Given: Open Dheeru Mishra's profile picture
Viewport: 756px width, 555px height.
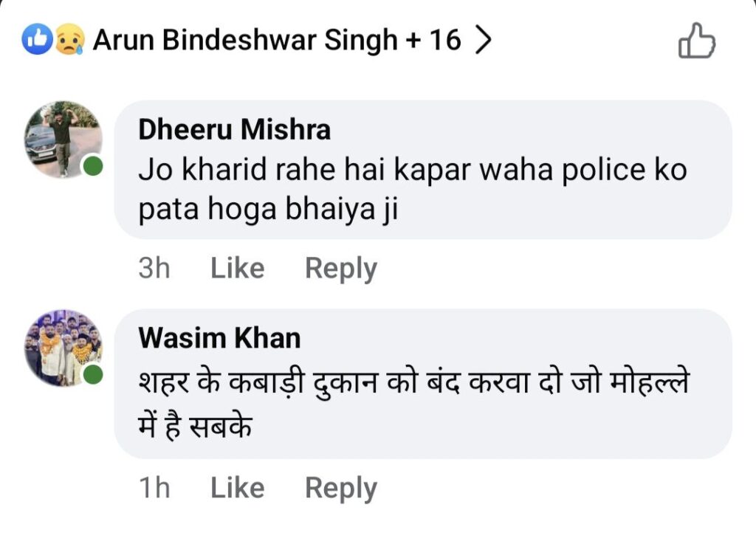Looking at the screenshot, I should pyautogui.click(x=62, y=139).
